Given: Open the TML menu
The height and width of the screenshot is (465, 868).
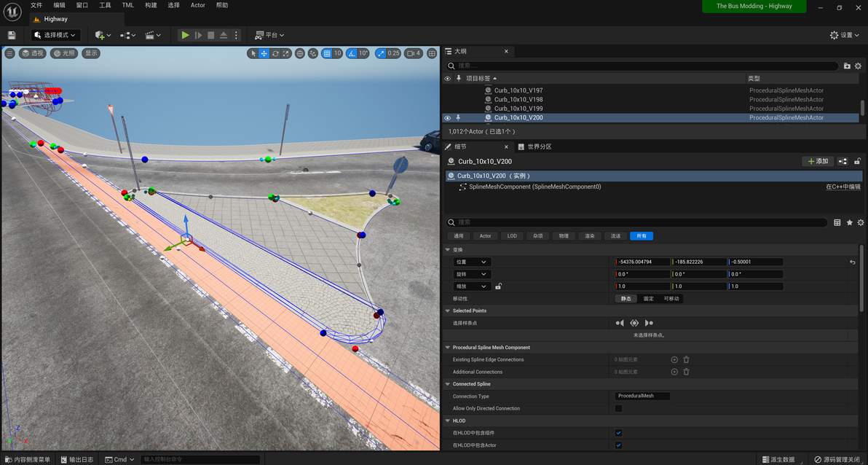Looking at the screenshot, I should [128, 5].
